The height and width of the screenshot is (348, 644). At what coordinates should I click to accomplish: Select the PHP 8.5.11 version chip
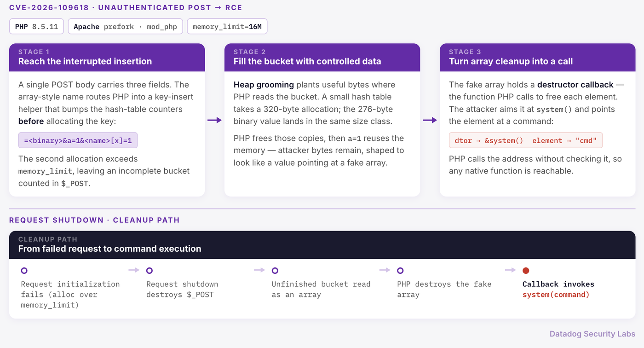[36, 26]
